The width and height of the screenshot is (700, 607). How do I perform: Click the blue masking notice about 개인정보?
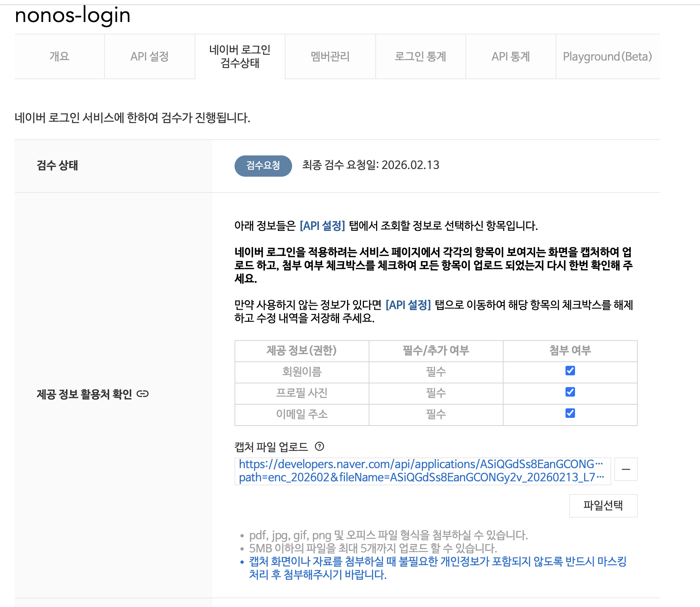(x=438, y=568)
